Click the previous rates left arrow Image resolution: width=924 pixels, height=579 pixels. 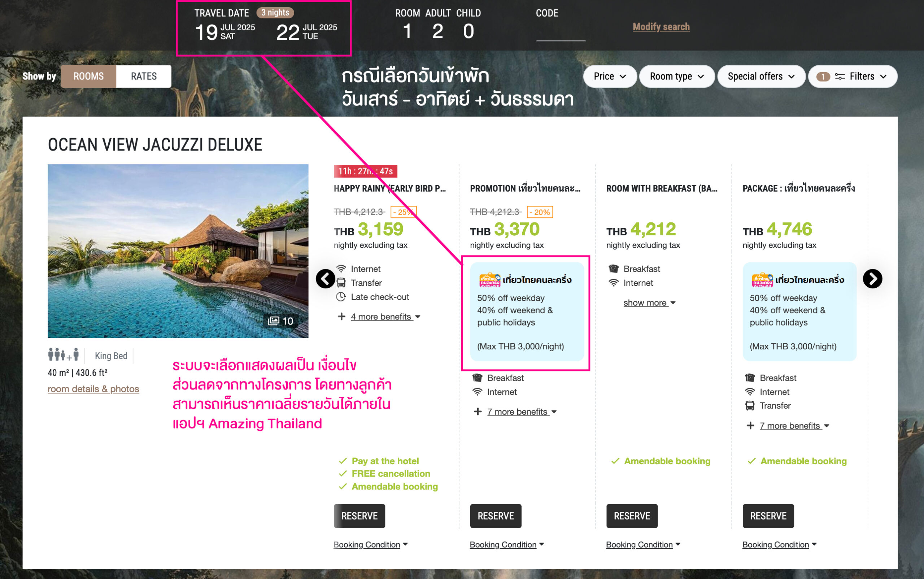tap(326, 279)
